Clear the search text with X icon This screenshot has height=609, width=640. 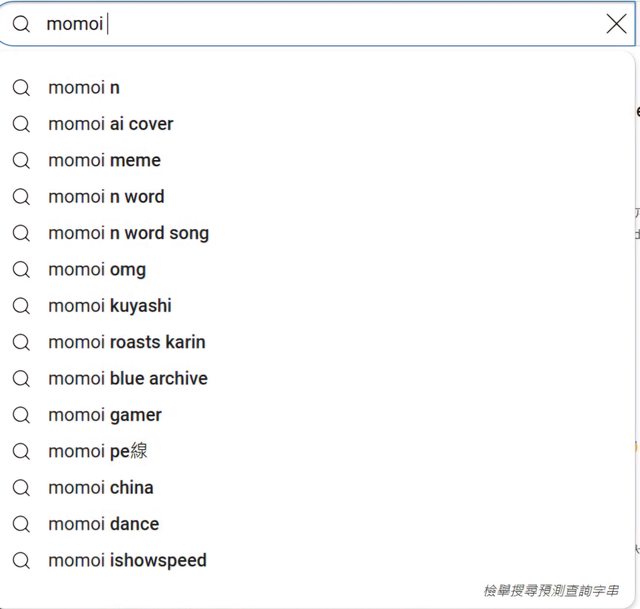click(616, 24)
